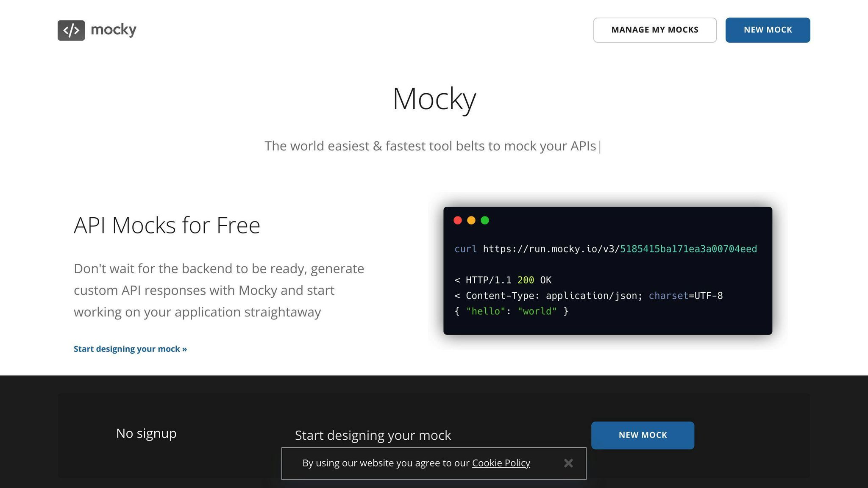Click the terminal preview window
The image size is (868, 488).
tap(608, 271)
